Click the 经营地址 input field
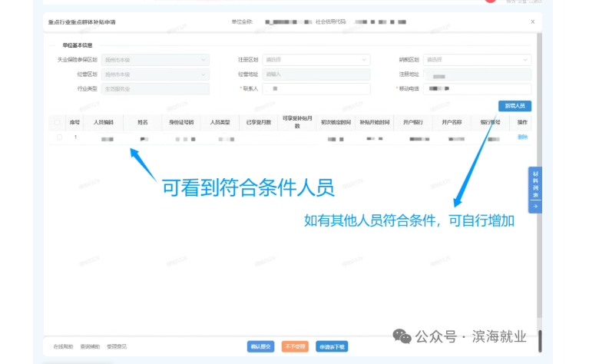Viewport: 589px width, 364px height. [x=316, y=74]
